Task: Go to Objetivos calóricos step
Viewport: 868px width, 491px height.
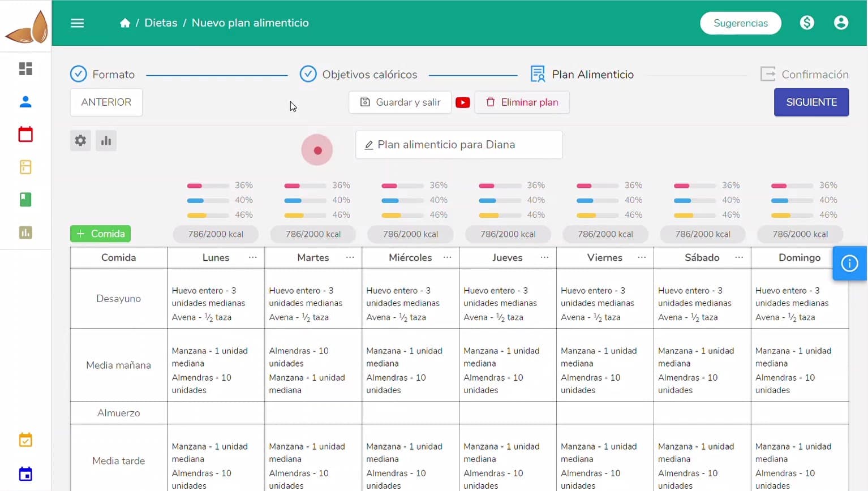Action: (358, 74)
